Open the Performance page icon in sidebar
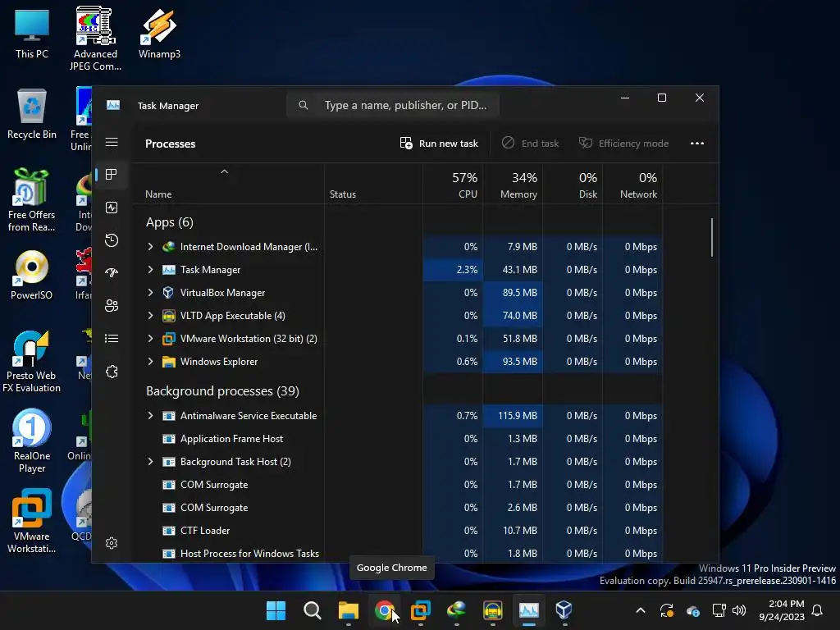 tap(112, 208)
